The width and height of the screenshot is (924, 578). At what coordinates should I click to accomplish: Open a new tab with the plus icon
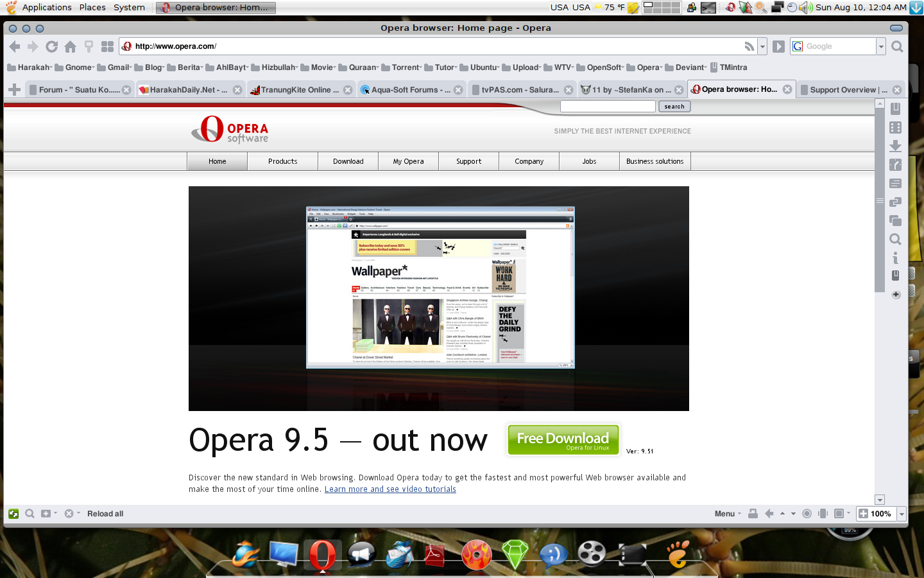tap(15, 90)
